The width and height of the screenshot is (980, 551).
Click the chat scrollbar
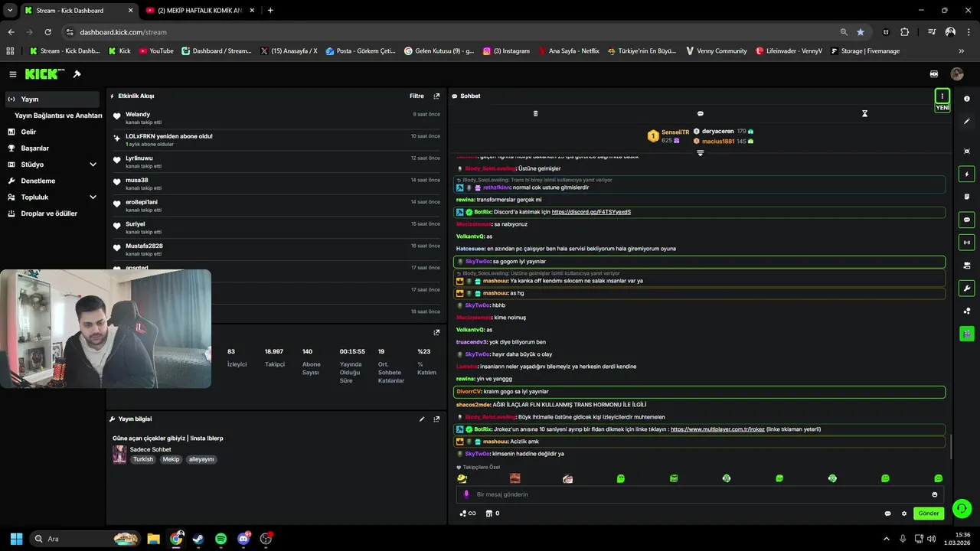950,447
